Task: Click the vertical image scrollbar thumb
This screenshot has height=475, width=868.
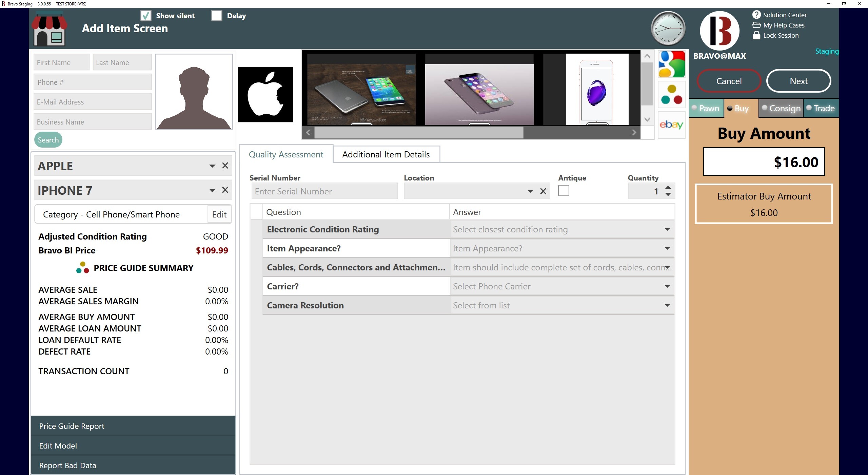Action: (647, 84)
